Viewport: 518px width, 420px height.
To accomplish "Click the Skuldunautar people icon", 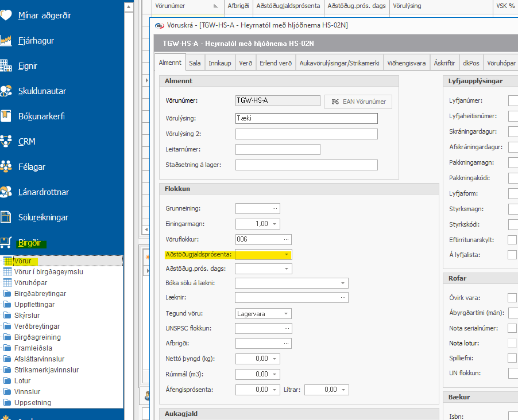I will pos(6,91).
